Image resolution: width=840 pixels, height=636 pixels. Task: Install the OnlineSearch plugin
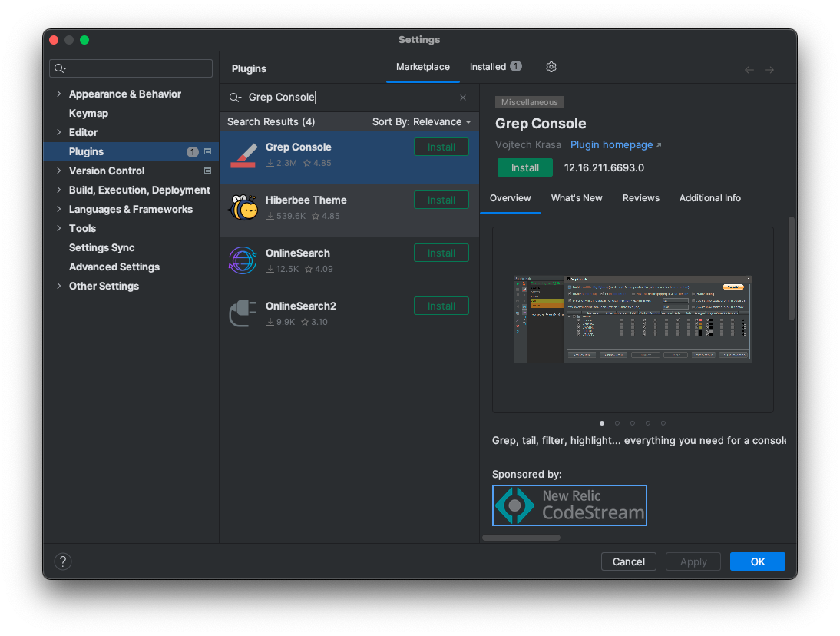click(x=441, y=253)
